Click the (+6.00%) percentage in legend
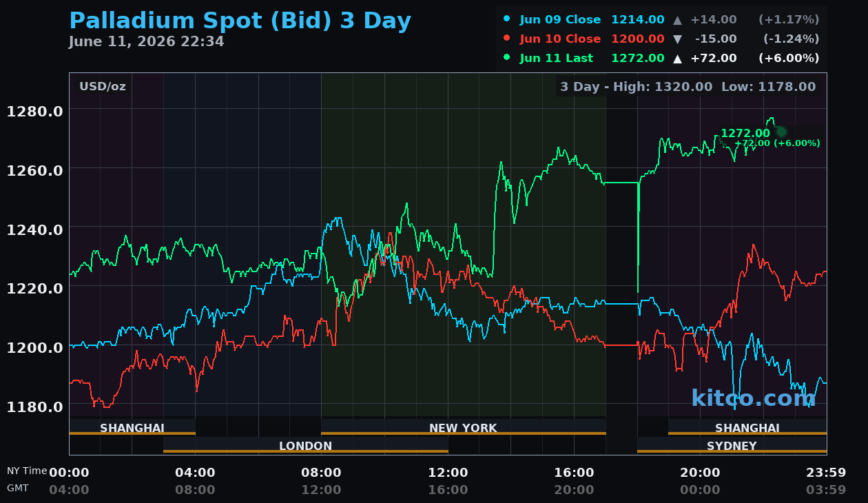Image resolution: width=868 pixels, height=503 pixels. [x=789, y=59]
